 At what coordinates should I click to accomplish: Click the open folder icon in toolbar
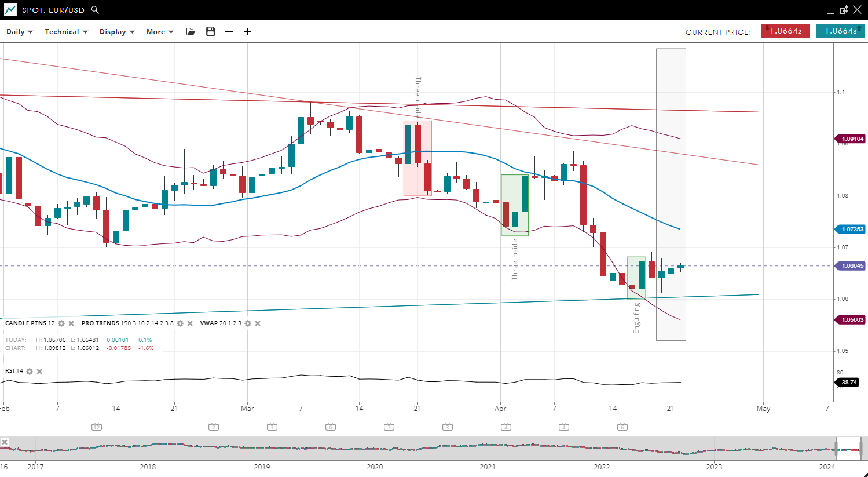191,32
